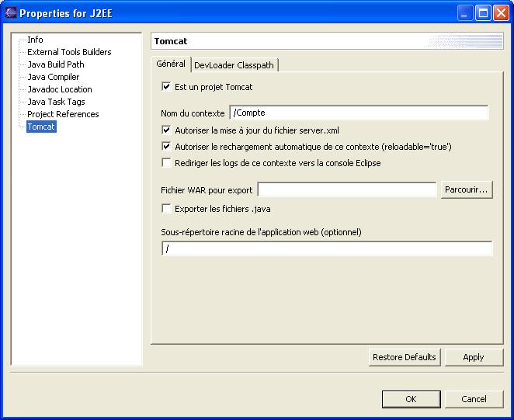Select Javadoc Location in tree

[59, 89]
